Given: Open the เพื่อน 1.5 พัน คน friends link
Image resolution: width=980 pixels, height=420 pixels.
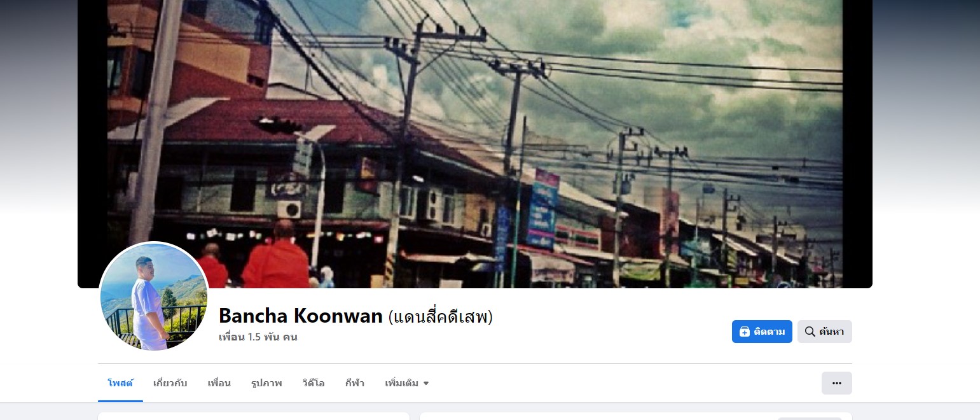Looking at the screenshot, I should coord(258,337).
